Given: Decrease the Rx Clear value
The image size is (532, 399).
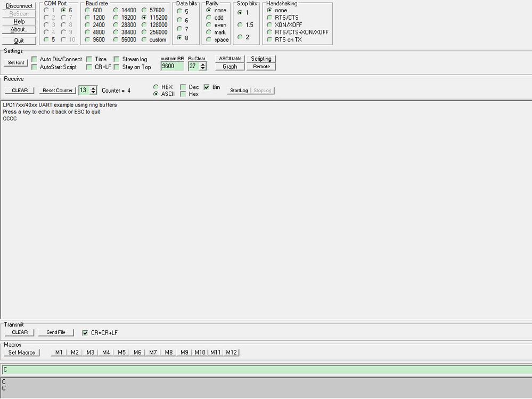Looking at the screenshot, I should (x=203, y=68).
